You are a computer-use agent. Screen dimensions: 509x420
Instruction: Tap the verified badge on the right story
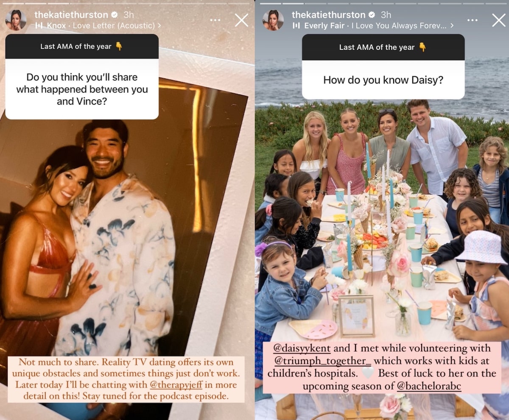[372, 15]
